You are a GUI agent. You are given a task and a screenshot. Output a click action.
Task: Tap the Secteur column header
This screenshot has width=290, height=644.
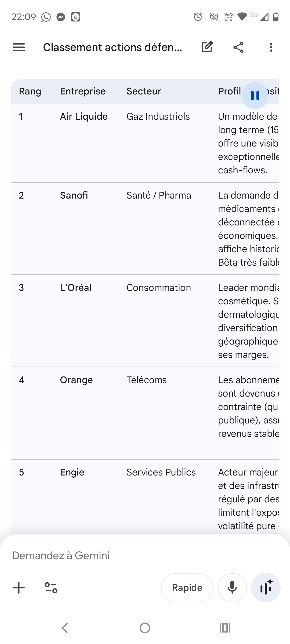click(144, 91)
